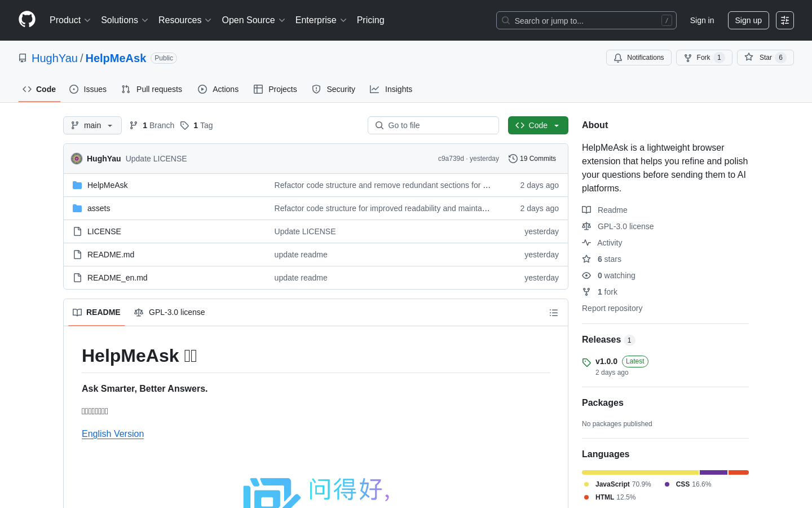Click the JavaScript 70.9% language entry
This screenshot has height=508, width=812.
(617, 484)
